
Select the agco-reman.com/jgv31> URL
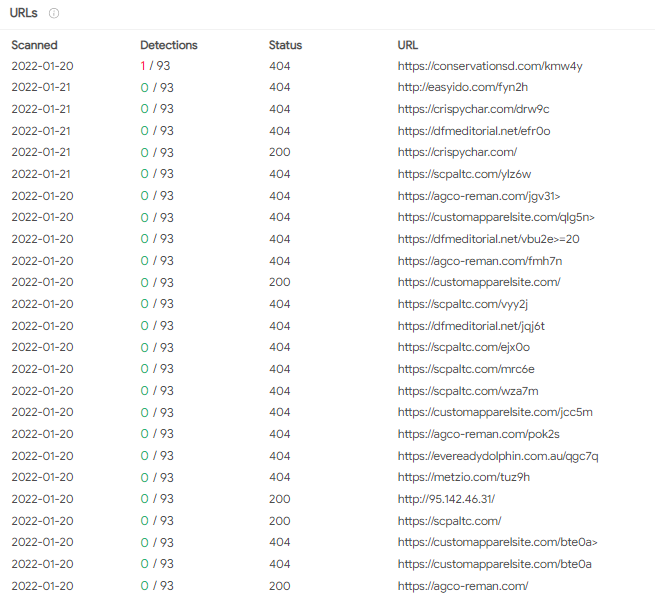pos(479,196)
